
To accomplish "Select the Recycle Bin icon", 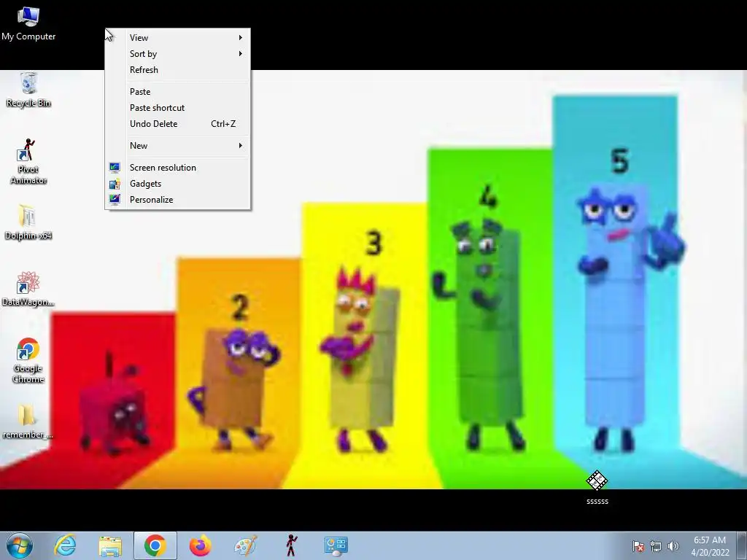I will tap(28, 90).
